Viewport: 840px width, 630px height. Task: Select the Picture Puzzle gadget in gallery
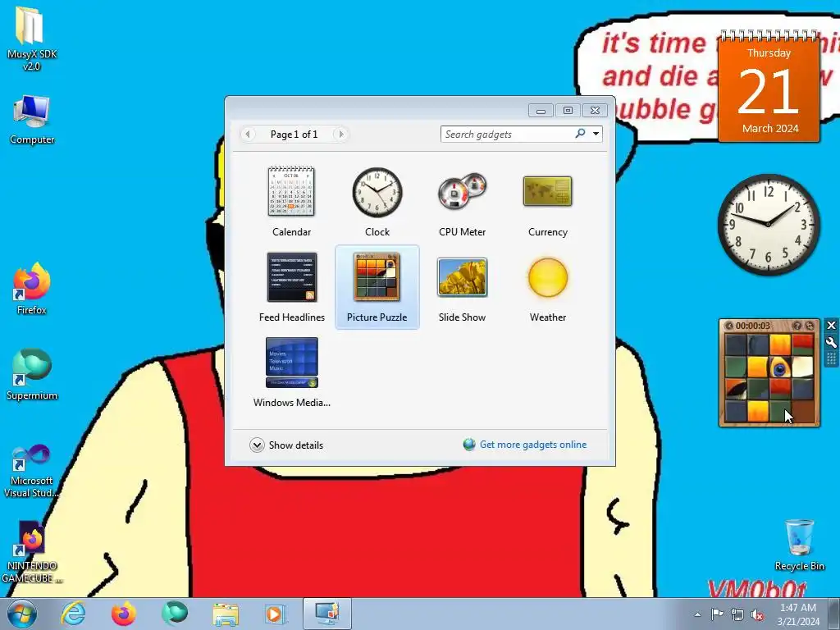point(377,287)
